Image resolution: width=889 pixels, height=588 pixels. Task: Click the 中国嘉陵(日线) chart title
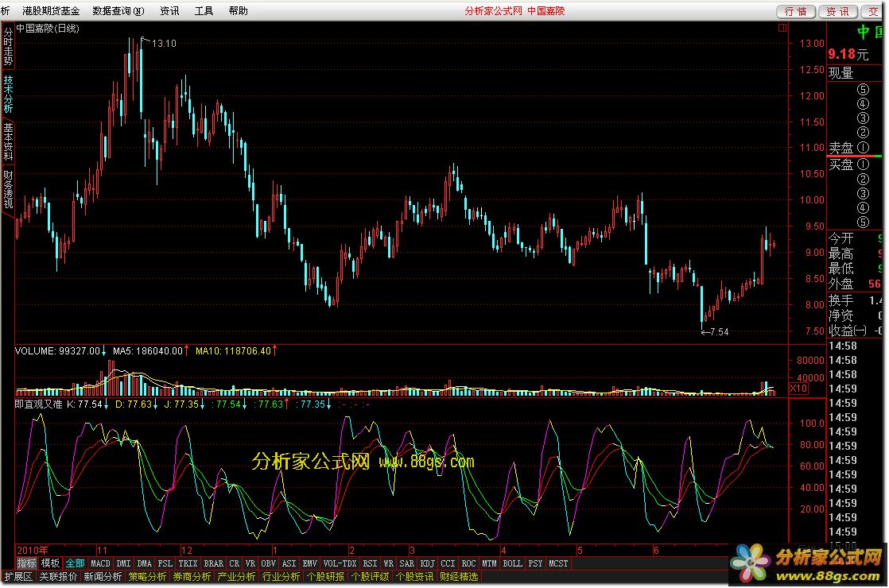pyautogui.click(x=48, y=29)
